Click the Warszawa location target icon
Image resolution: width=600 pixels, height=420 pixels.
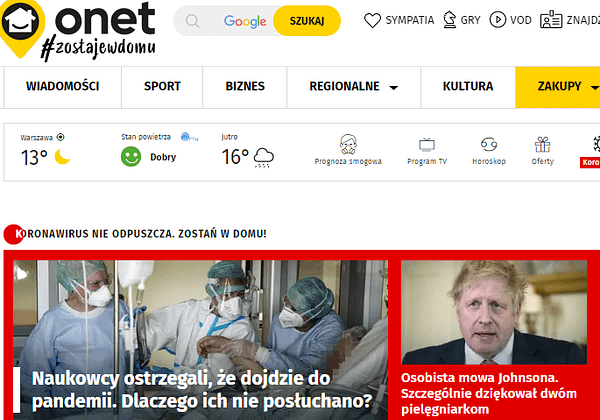[x=60, y=137]
